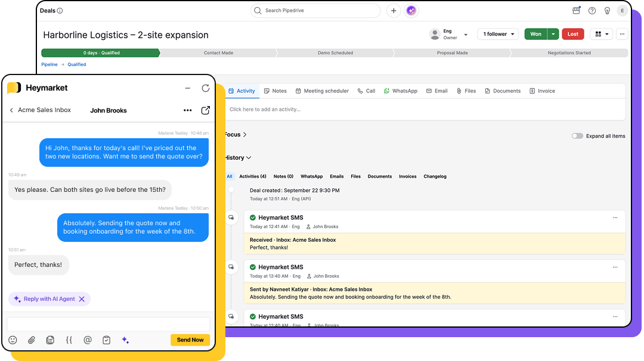The width and height of the screenshot is (644, 361).
Task: Open the Pipedrive marketplace icon
Action: pos(576,11)
